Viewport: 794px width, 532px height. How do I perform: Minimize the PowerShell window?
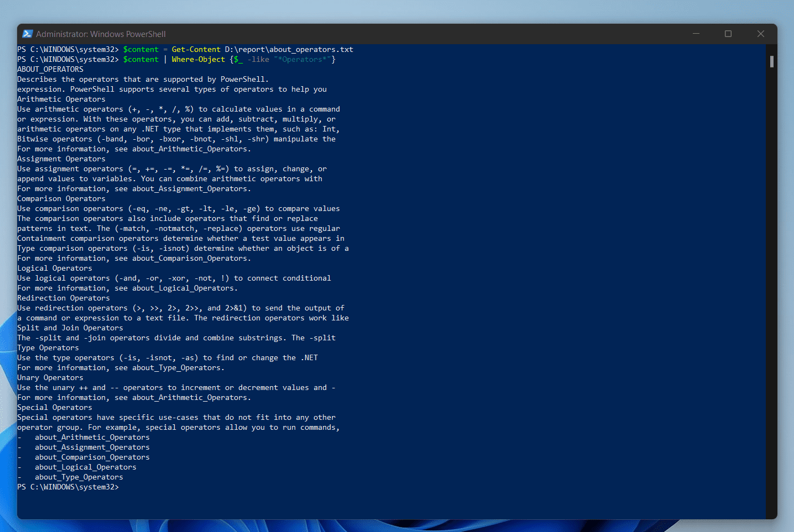(696, 34)
